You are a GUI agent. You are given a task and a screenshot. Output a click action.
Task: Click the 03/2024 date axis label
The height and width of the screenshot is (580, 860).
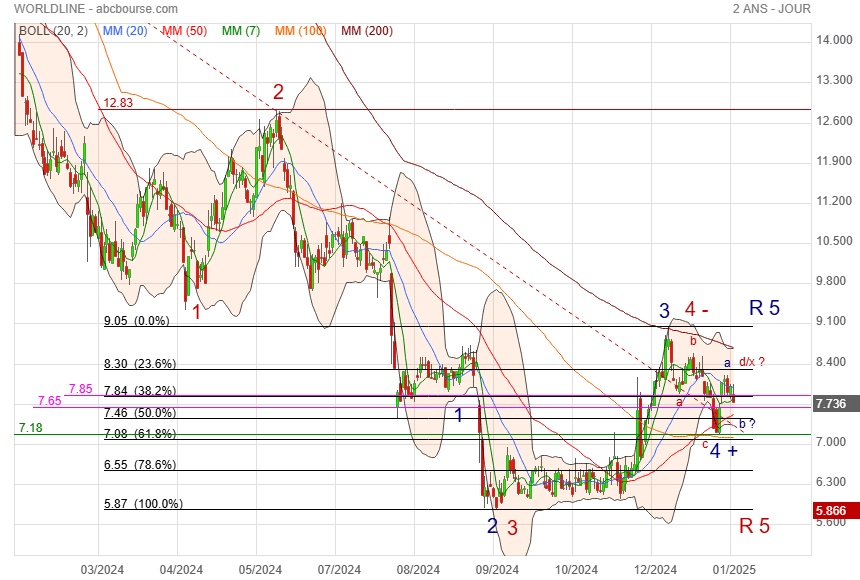pos(102,570)
